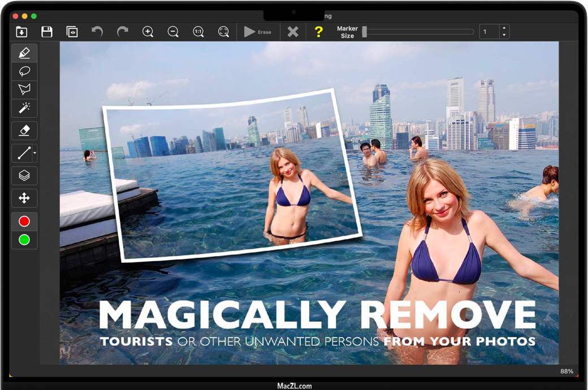Switch to green marker mode
The image size is (588, 390).
point(24,240)
